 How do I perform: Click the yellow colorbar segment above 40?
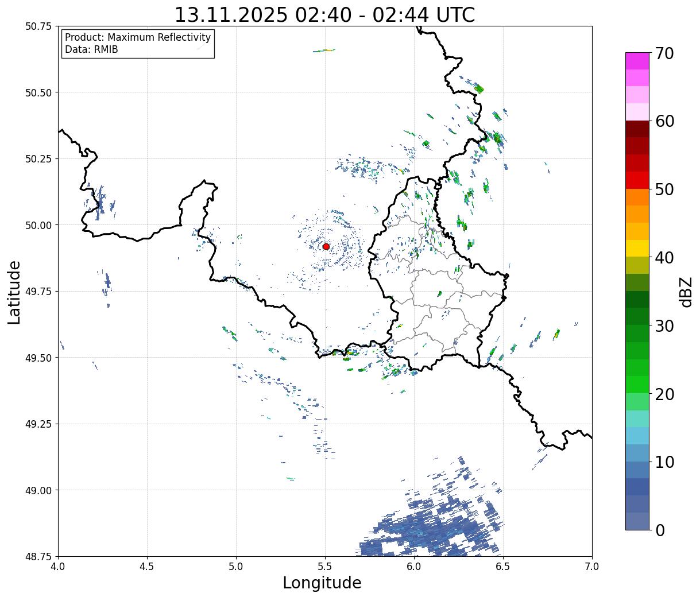637,248
